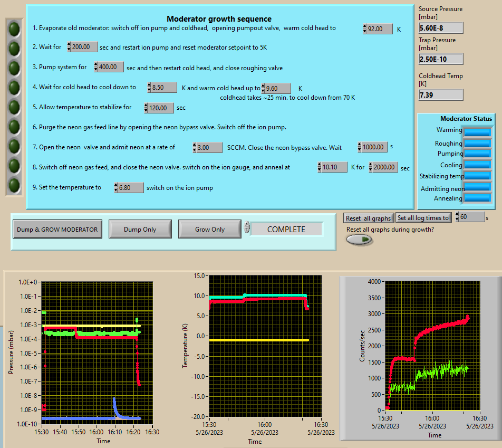Click the Stabilizing temp status indicator
The width and height of the screenshot is (502, 448).
pos(477,176)
